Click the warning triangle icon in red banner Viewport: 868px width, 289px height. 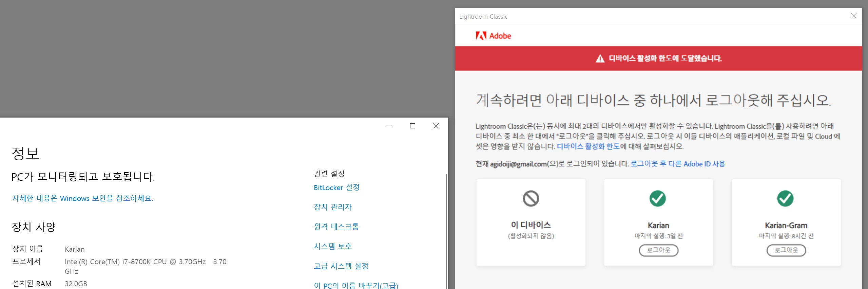(x=600, y=58)
